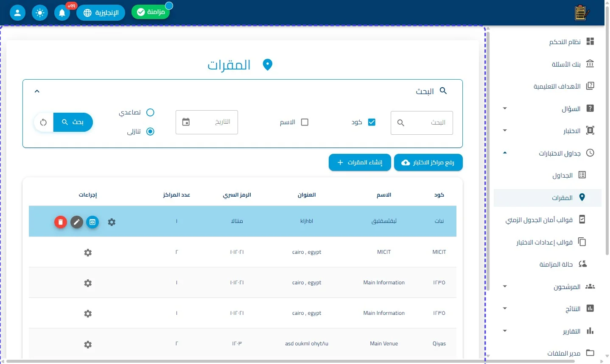610x364 pixels.
Task: Toggle the light/dark theme sun button
Action: click(40, 13)
